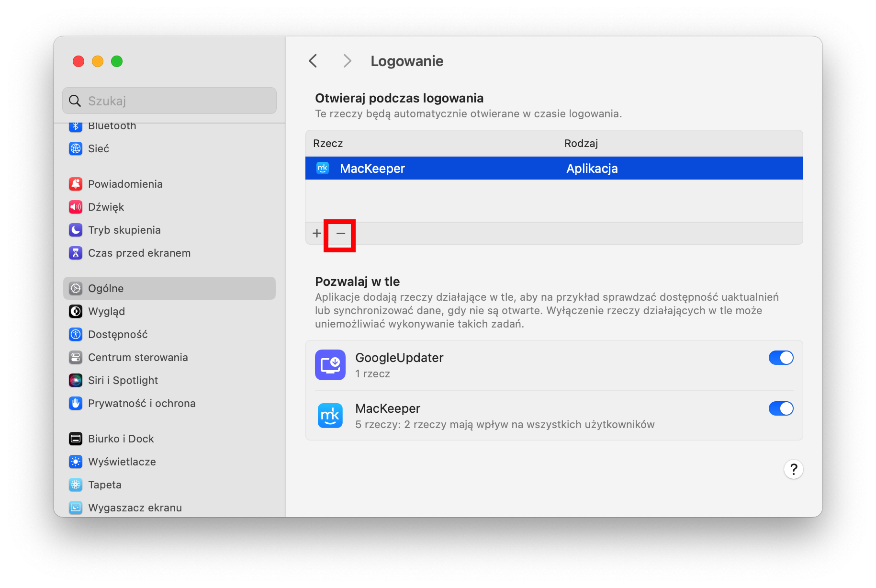Click the Dostępność accessibility icon

point(76,334)
